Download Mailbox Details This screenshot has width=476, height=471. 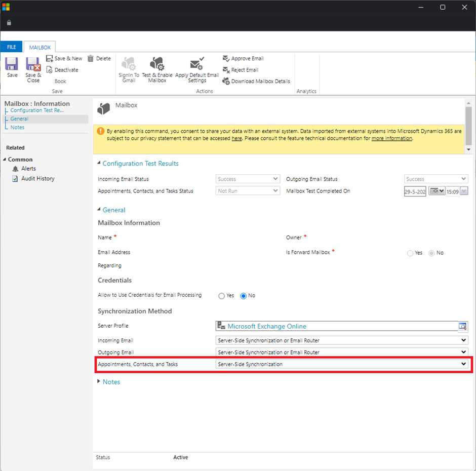[256, 82]
